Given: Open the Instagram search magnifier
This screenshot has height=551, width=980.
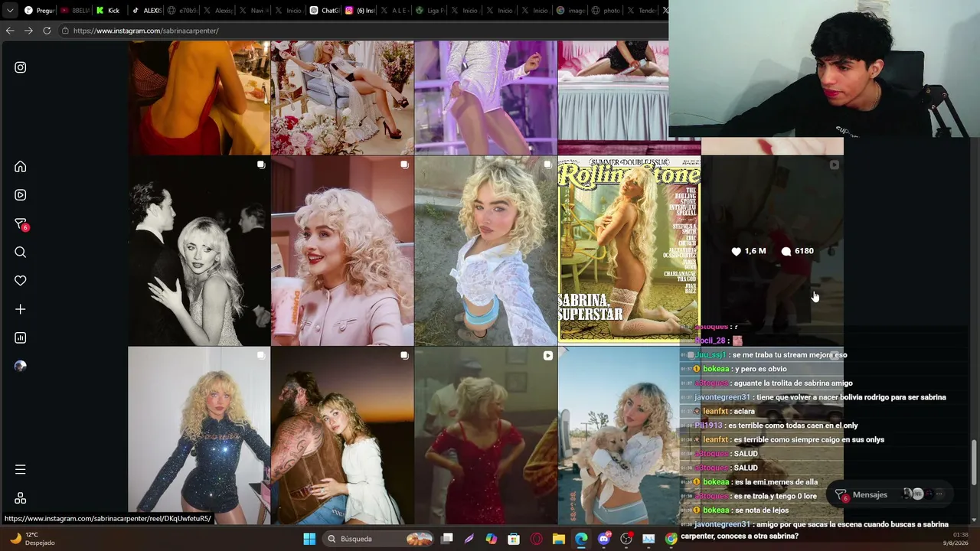Looking at the screenshot, I should pos(21,253).
